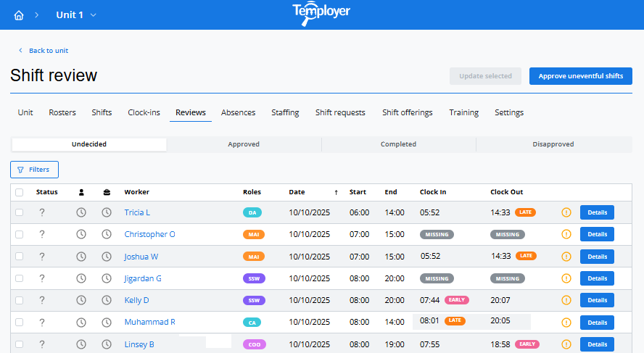Click the person icon column header
Screen dimensions: 644x353
[81, 192]
